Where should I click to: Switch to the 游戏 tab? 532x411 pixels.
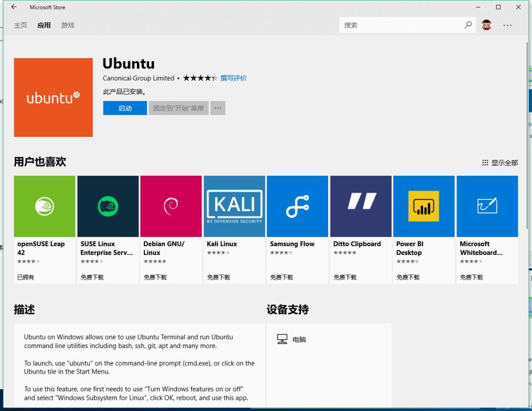click(x=67, y=25)
